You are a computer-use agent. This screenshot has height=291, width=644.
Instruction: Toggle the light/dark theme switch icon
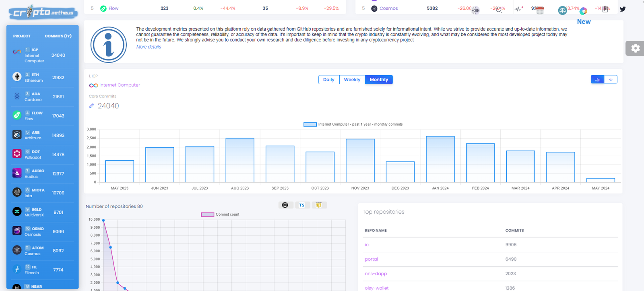tap(475, 10)
